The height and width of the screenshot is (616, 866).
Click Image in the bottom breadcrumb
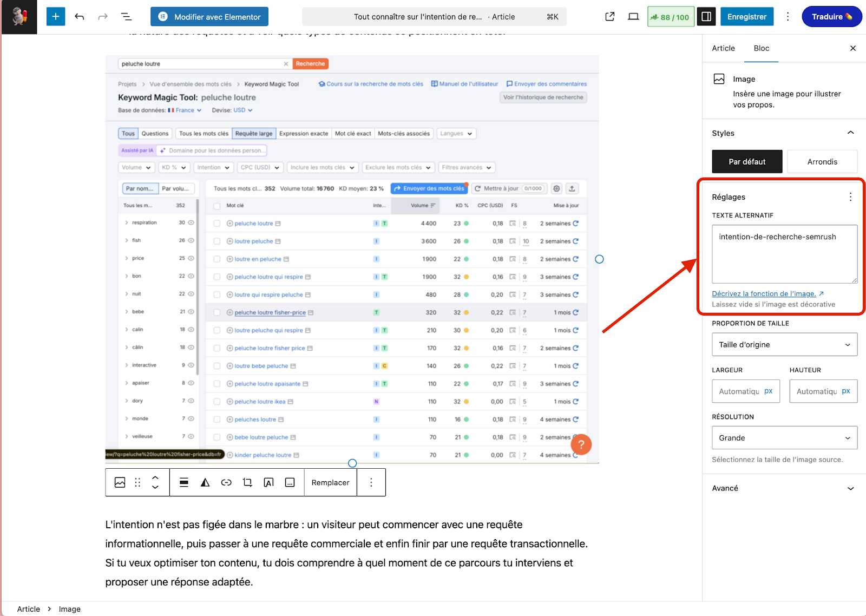[x=70, y=609]
